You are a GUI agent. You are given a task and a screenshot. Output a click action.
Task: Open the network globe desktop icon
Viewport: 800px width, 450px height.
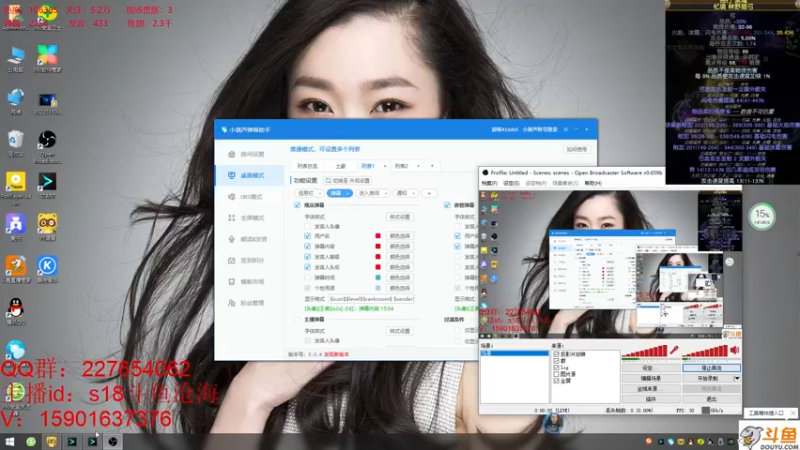15,101
